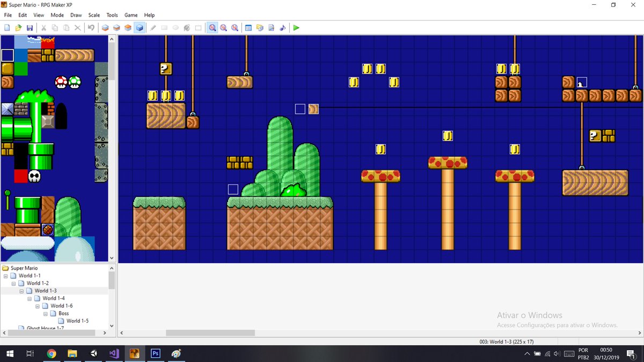Select the Flood Fill tool
644x362 pixels.
[x=187, y=27]
